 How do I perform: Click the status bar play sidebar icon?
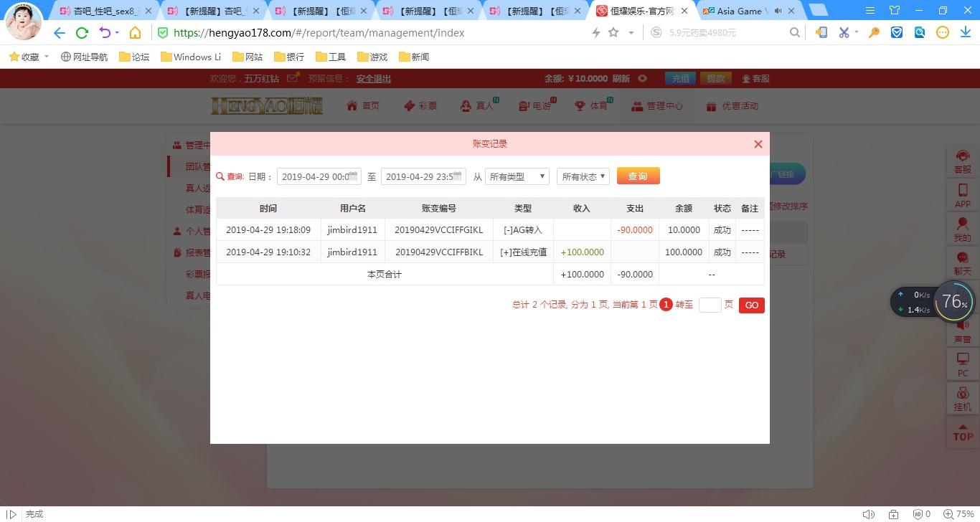[11, 514]
